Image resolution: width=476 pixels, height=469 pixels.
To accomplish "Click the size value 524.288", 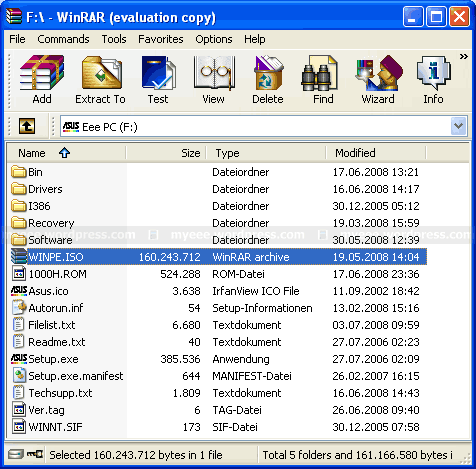I will click(x=180, y=274).
